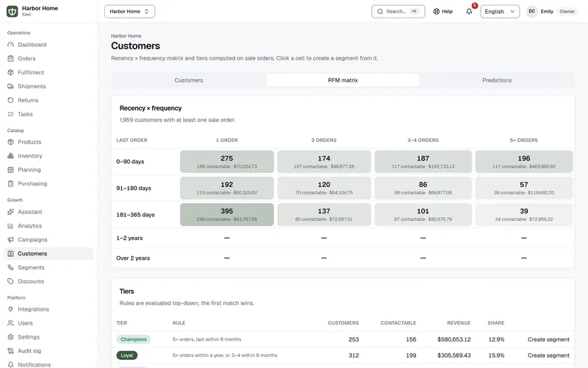Select cell 275, 0–90 days 1 order
This screenshot has height=368, width=588.
click(x=227, y=162)
